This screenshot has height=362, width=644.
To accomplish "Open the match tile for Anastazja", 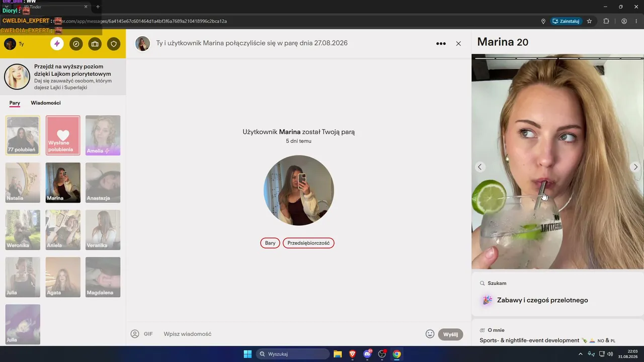I will [103, 183].
